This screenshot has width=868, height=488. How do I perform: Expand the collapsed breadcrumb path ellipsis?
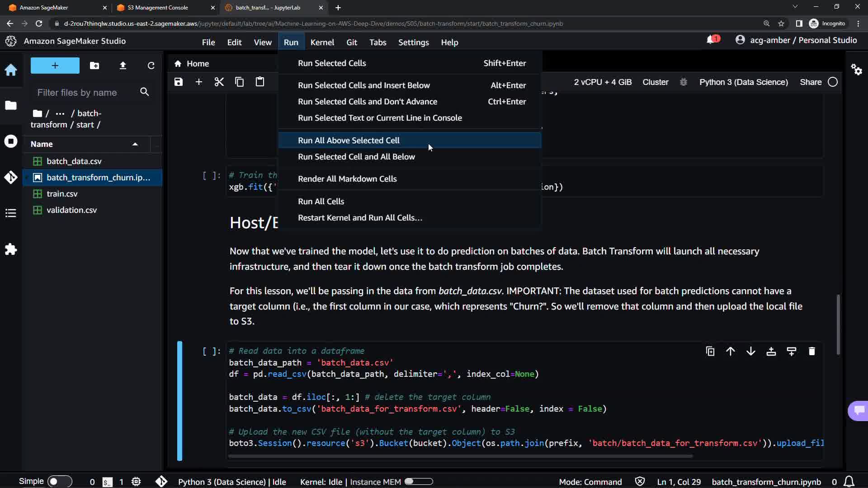(60, 113)
